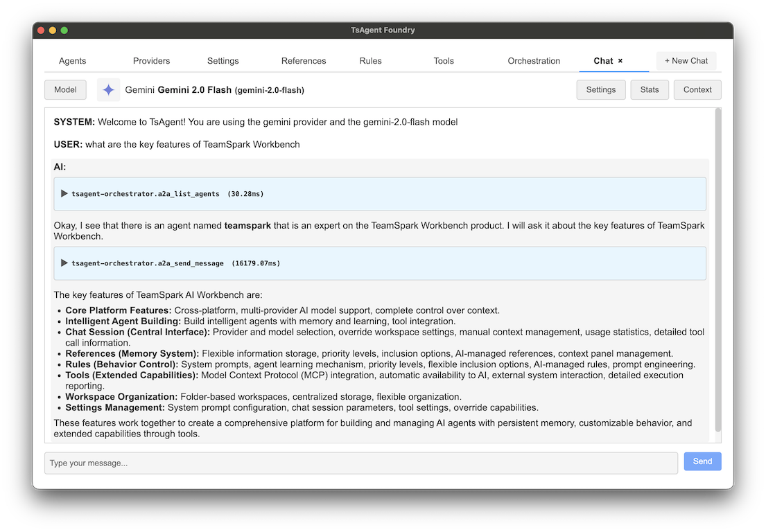This screenshot has width=766, height=532.
Task: Expand the a2a_send_message tool call
Action: pos(64,263)
